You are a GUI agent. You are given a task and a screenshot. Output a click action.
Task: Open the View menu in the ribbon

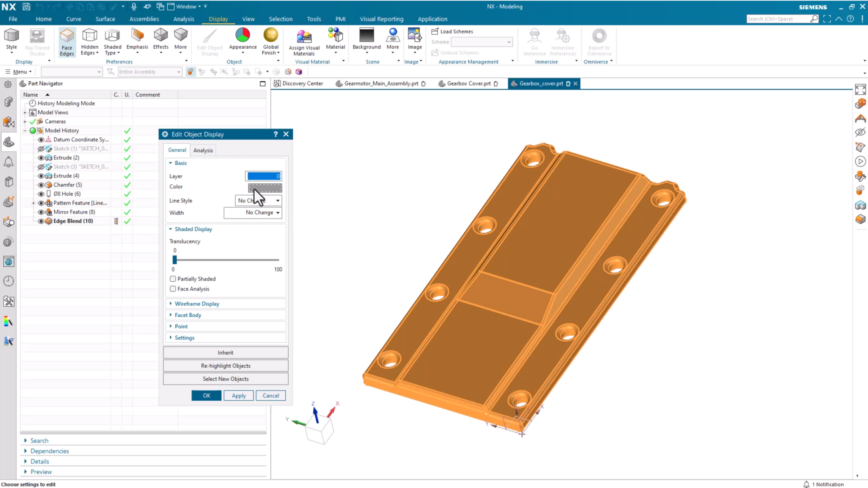(x=248, y=19)
